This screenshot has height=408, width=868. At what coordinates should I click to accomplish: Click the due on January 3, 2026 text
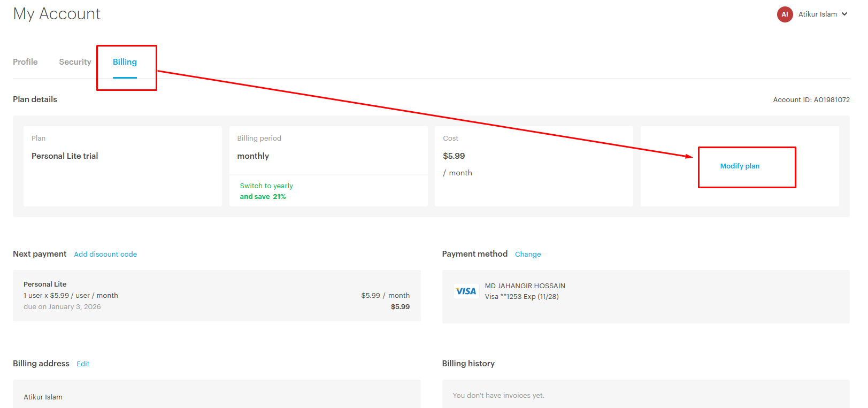click(x=62, y=307)
